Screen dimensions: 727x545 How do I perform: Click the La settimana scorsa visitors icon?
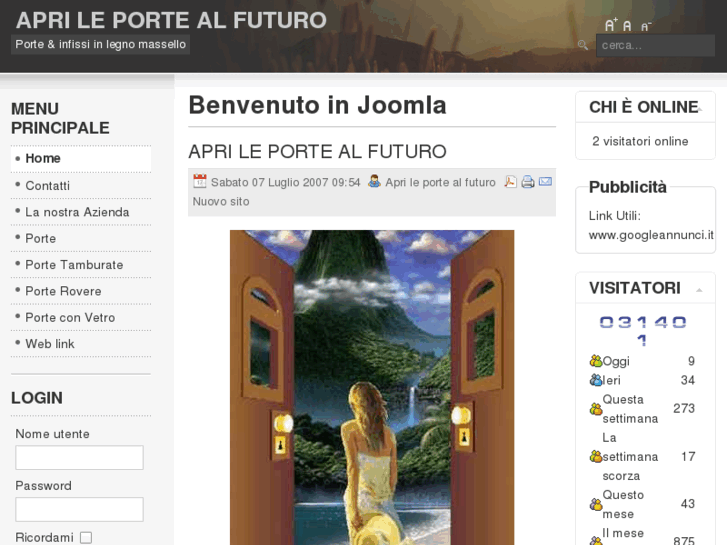pos(596,456)
